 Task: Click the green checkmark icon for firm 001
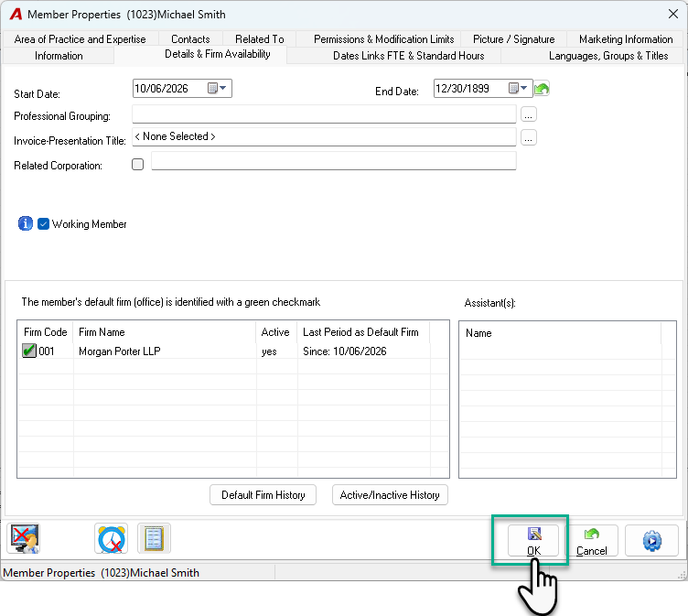[29, 351]
